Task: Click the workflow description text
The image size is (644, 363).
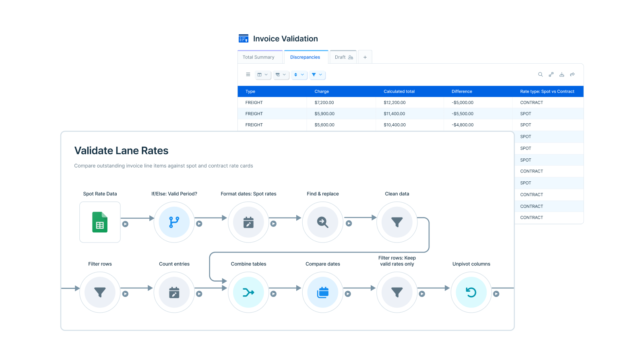Action: coord(163,166)
